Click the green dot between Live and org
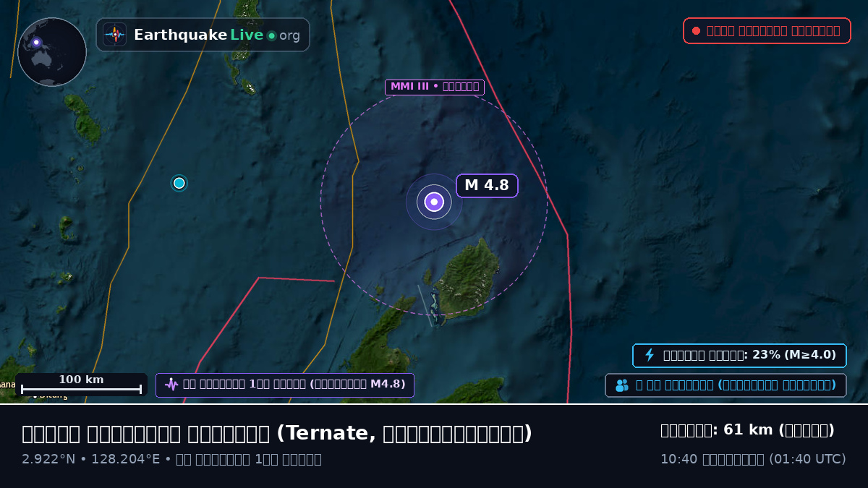This screenshot has height=488, width=868. [x=271, y=35]
